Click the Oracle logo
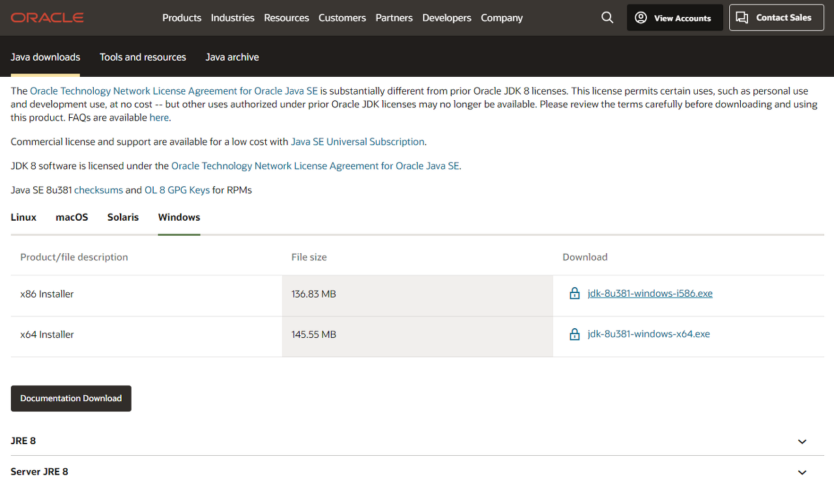Image resolution: width=834 pixels, height=504 pixels. click(x=47, y=18)
